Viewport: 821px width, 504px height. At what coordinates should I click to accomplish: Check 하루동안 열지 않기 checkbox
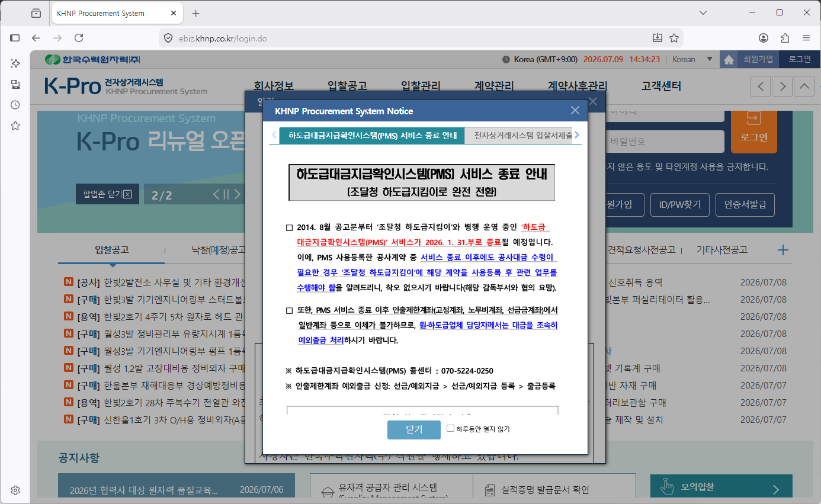[x=450, y=428]
